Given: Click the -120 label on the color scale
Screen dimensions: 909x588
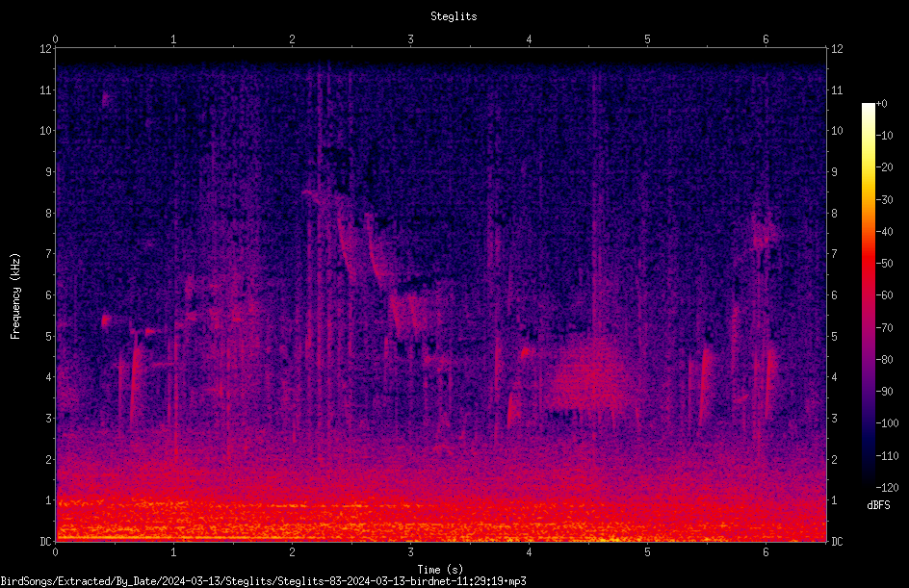Looking at the screenshot, I should coord(886,487).
